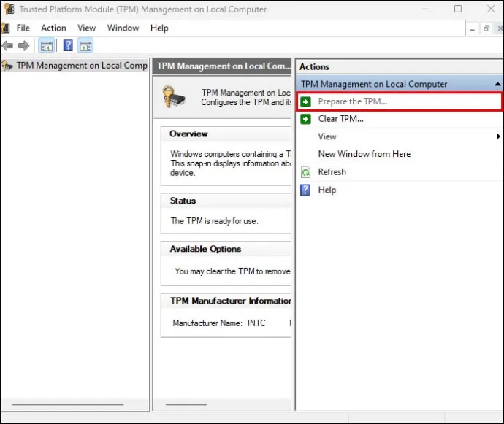
Task: Click the Forward arrow in toolbar
Action: coord(23,46)
